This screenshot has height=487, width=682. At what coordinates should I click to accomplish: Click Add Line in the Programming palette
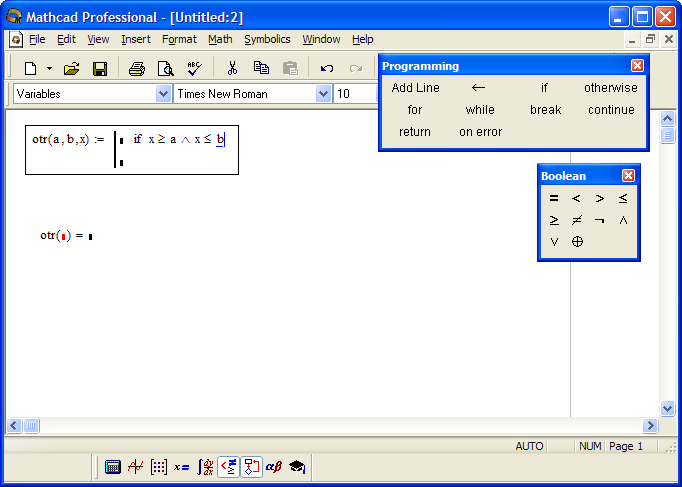pos(415,88)
